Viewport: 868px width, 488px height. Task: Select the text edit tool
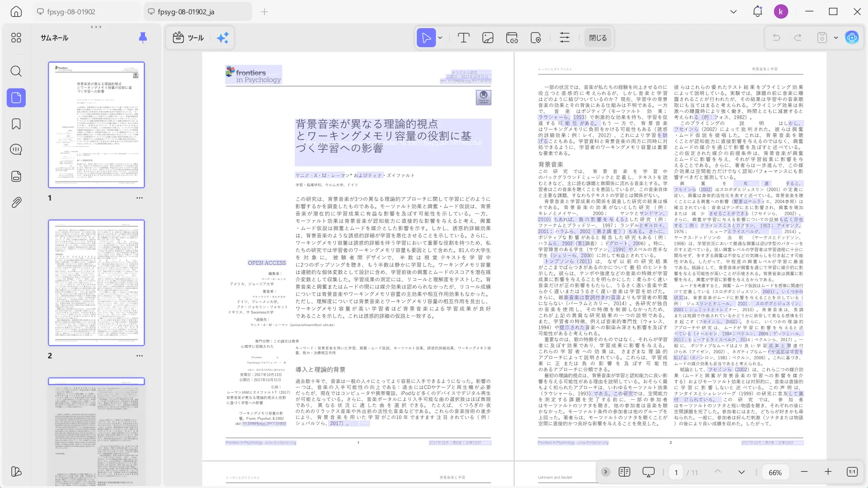464,38
